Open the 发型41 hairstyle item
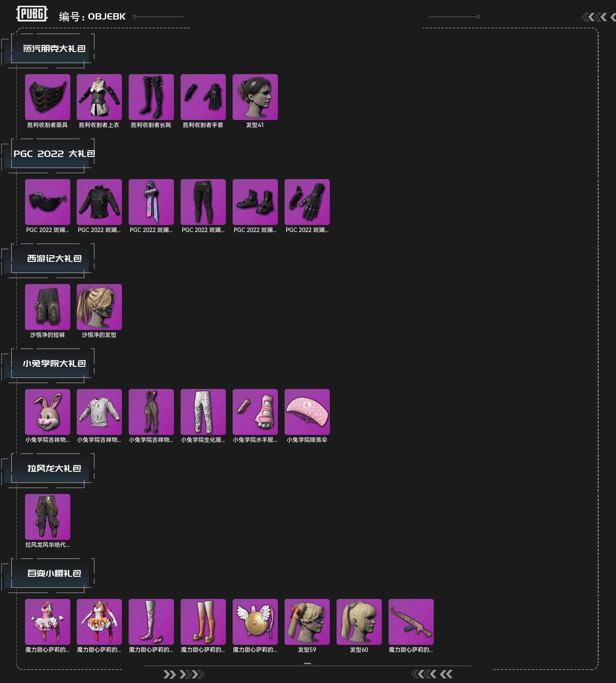616x683 pixels. 255,97
